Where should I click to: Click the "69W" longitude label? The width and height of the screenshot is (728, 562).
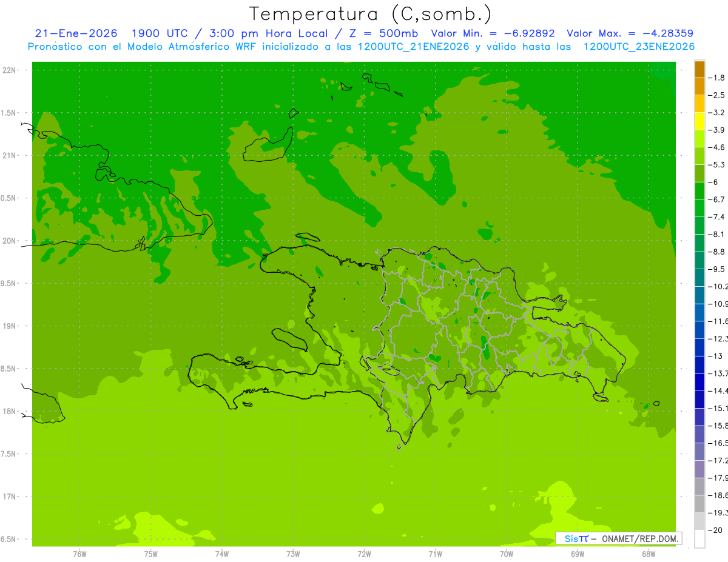click(x=577, y=554)
